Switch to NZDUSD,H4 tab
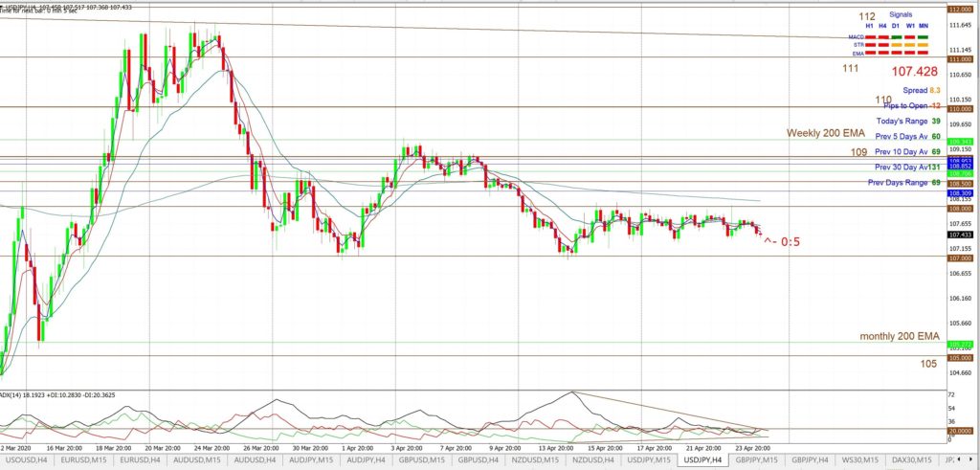This screenshot has height=470, width=980. coord(593,460)
